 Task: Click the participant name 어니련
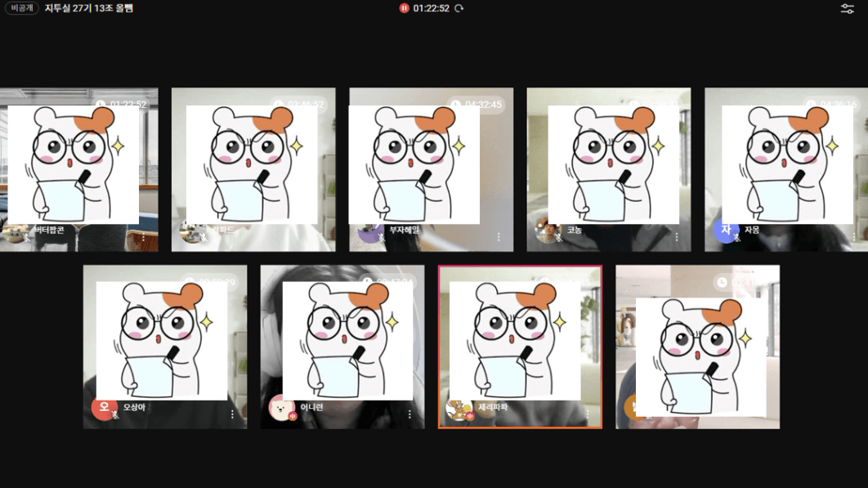click(311, 407)
